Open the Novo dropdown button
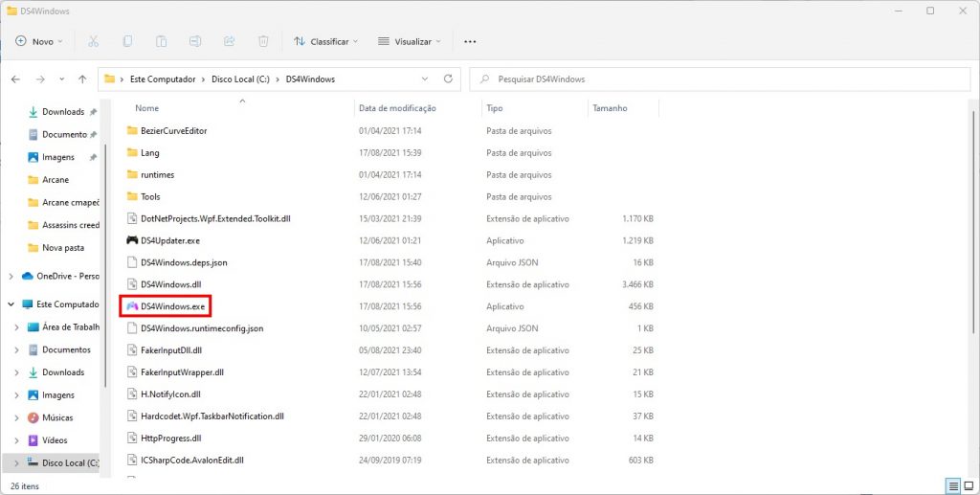980x495 pixels. 39,41
